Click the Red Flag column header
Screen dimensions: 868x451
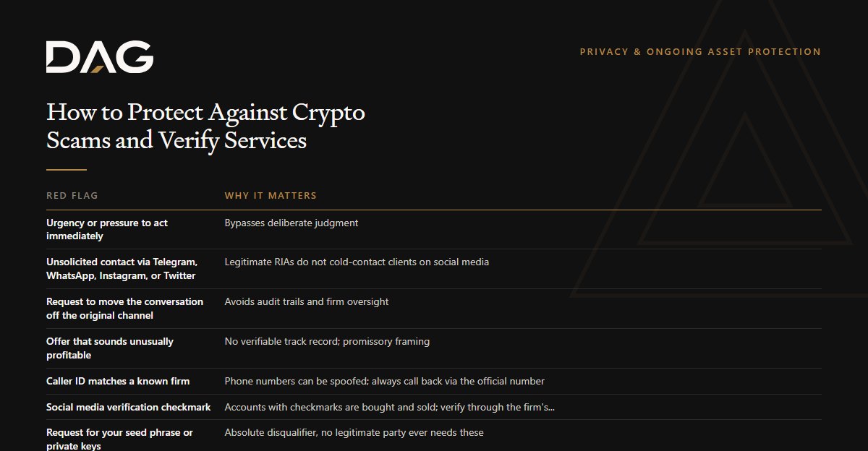[x=72, y=196]
